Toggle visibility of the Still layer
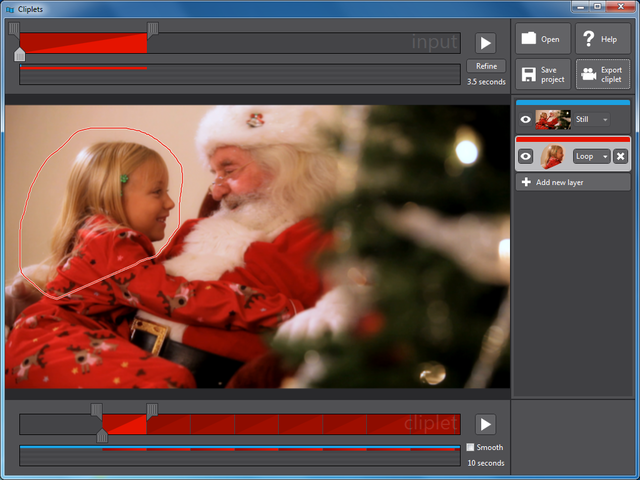Viewport: 640px width, 480px height. (525, 119)
